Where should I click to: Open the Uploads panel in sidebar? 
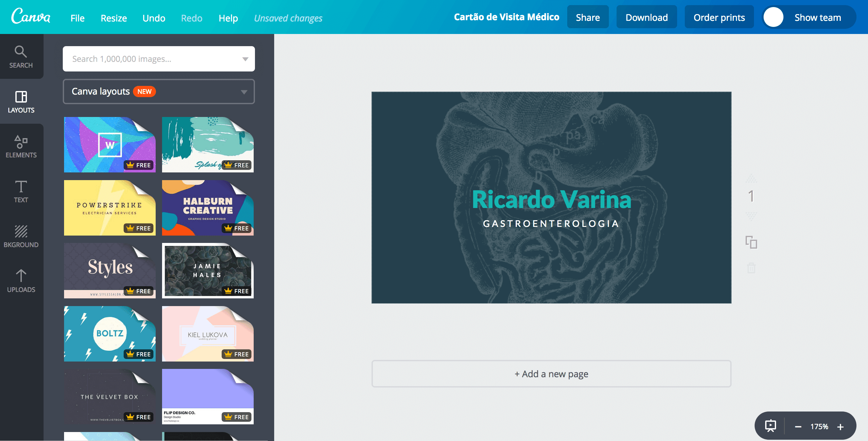[x=21, y=281]
